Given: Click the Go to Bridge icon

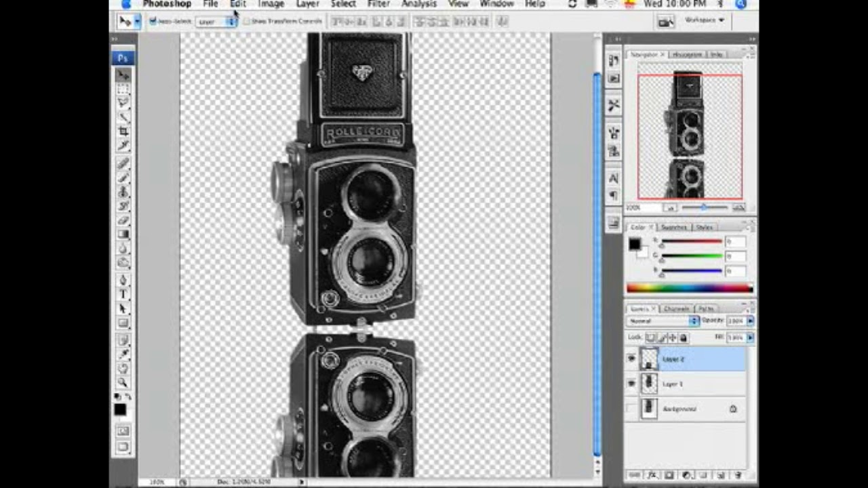Looking at the screenshot, I should pyautogui.click(x=665, y=22).
